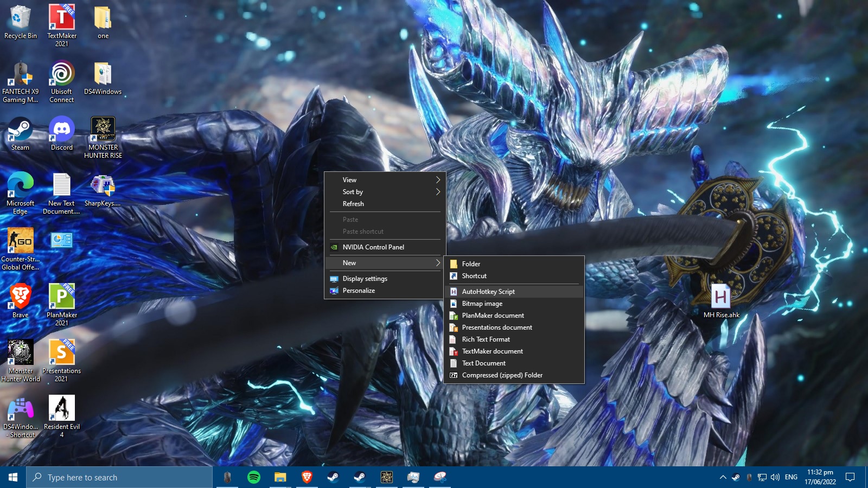Create a new Shortcut
The height and width of the screenshot is (488, 868).
[514, 276]
